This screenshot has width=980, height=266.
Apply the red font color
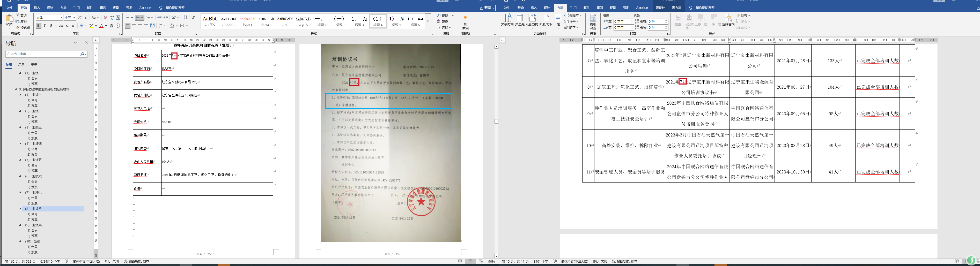pos(101,26)
